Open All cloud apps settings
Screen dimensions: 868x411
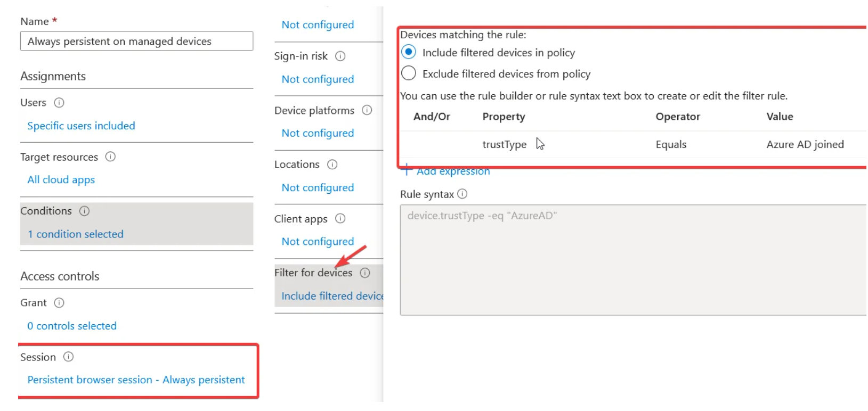(61, 179)
